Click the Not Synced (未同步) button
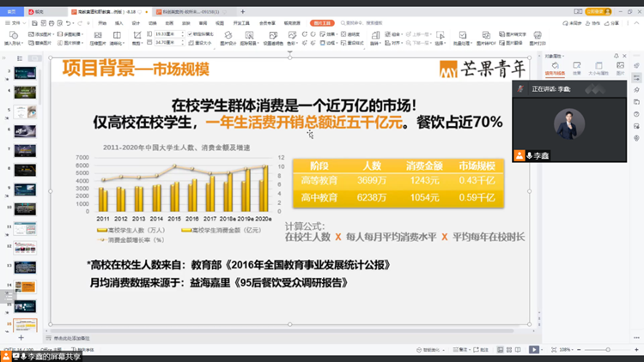 [x=572, y=23]
